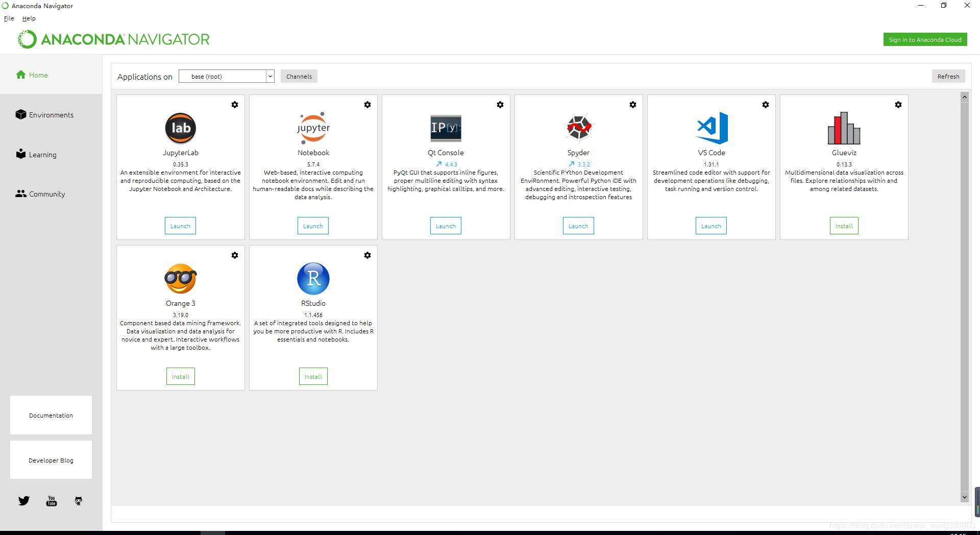980x535 pixels.
Task: Click the Qt Console version 4.4.3
Action: point(451,164)
